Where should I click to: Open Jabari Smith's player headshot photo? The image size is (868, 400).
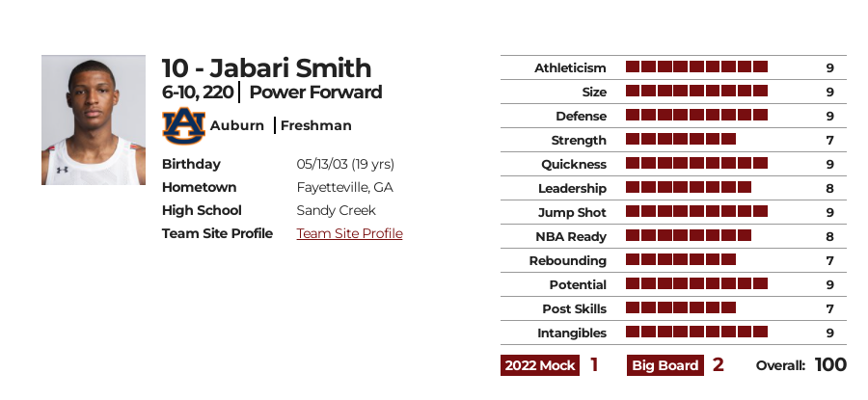point(94,120)
